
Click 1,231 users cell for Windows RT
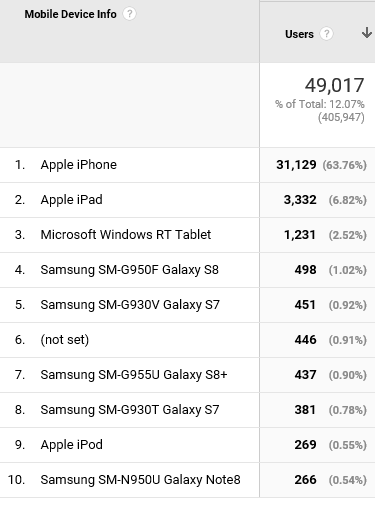coord(299,235)
